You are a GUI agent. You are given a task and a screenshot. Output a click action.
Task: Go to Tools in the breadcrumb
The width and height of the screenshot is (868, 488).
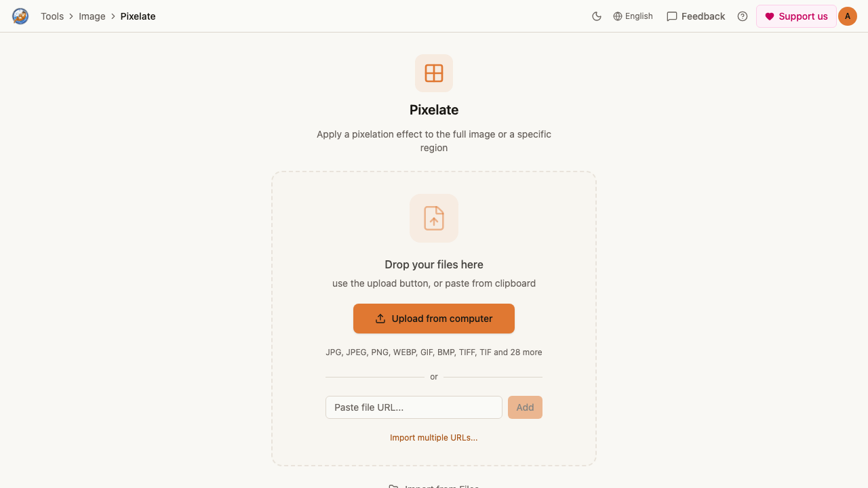click(52, 16)
